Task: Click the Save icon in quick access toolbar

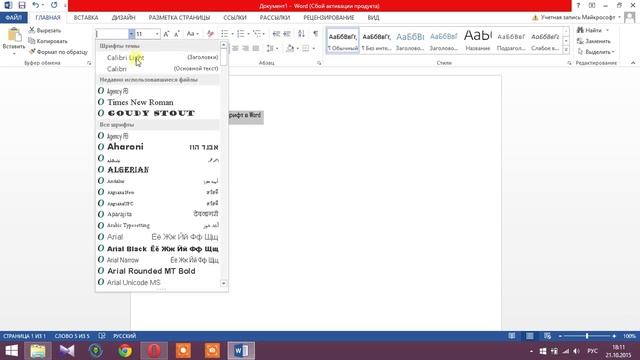Action: pos(22,5)
